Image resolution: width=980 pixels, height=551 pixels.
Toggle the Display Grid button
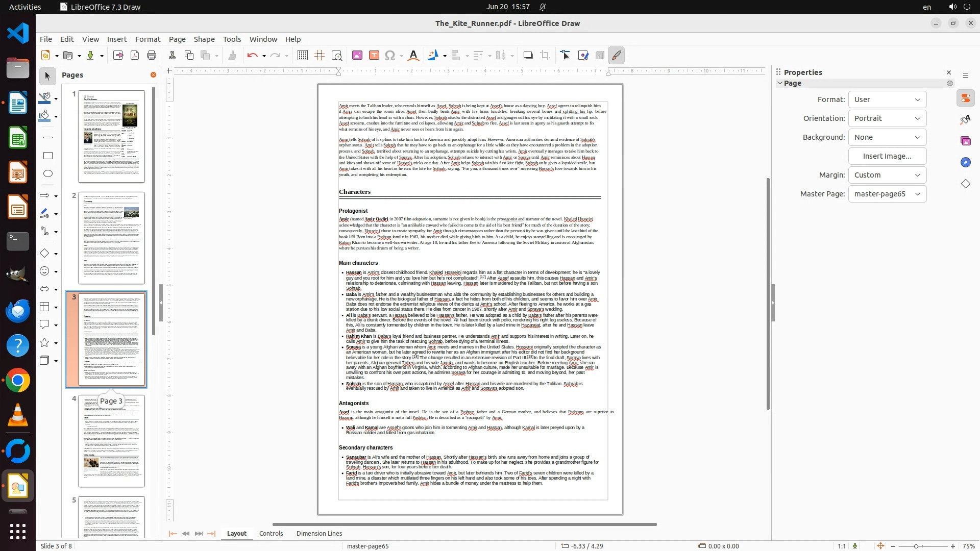pyautogui.click(x=303, y=55)
